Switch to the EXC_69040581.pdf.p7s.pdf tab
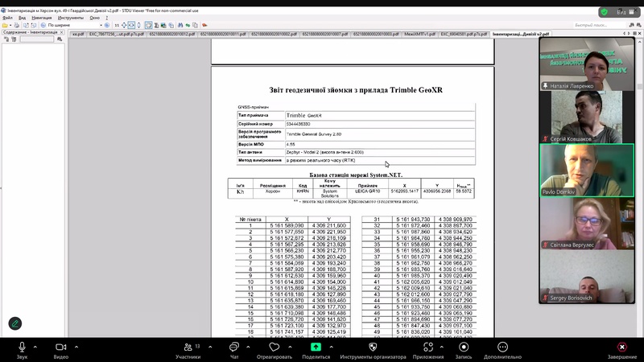This screenshot has height=362, width=644. [x=464, y=34]
